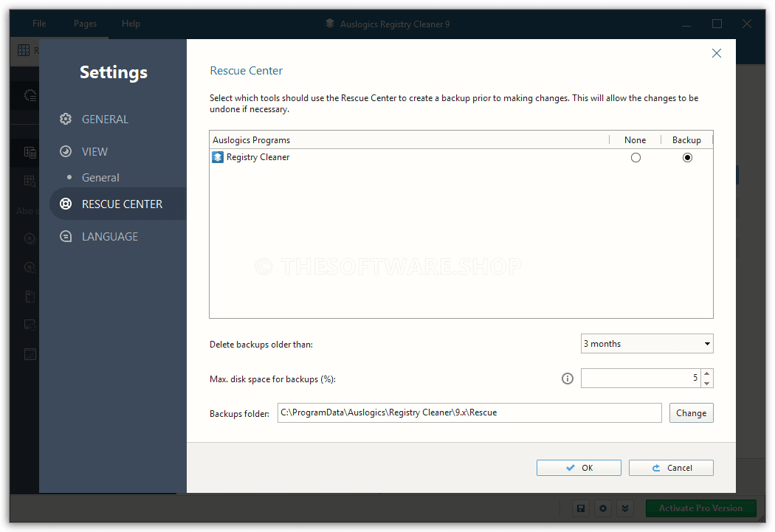
Task: Select Backup radio for Registry Cleaner
Action: tap(687, 158)
